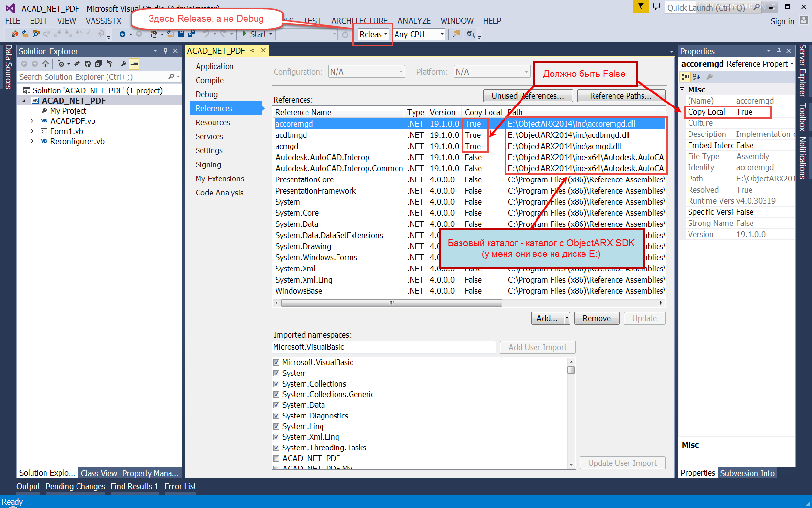Click the down arrow of namespaces scrollbar

pos(571,465)
